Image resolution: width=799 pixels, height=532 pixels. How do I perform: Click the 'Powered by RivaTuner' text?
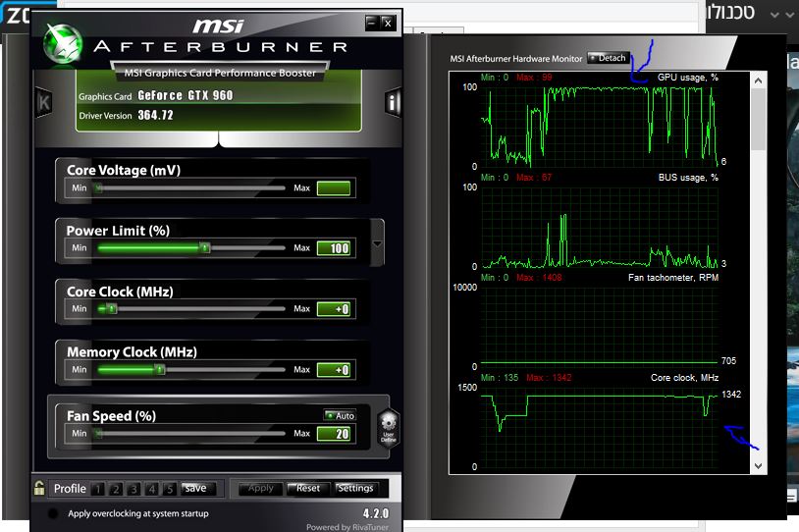click(347, 527)
